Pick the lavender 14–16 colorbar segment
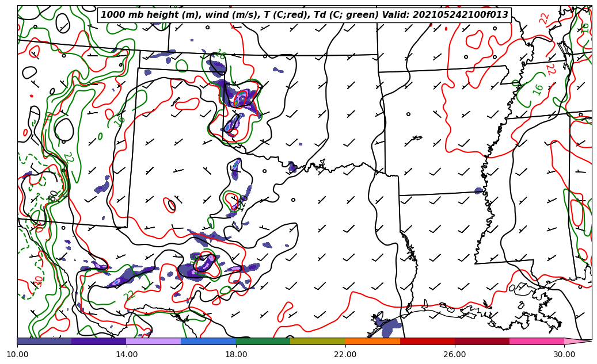Viewport: 597px width, 364px height. (154, 341)
